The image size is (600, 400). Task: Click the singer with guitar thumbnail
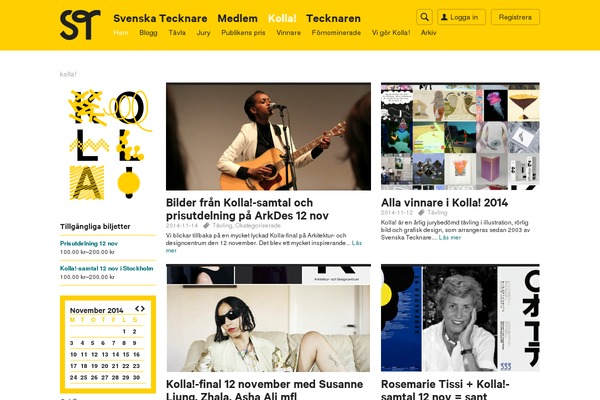tap(268, 136)
